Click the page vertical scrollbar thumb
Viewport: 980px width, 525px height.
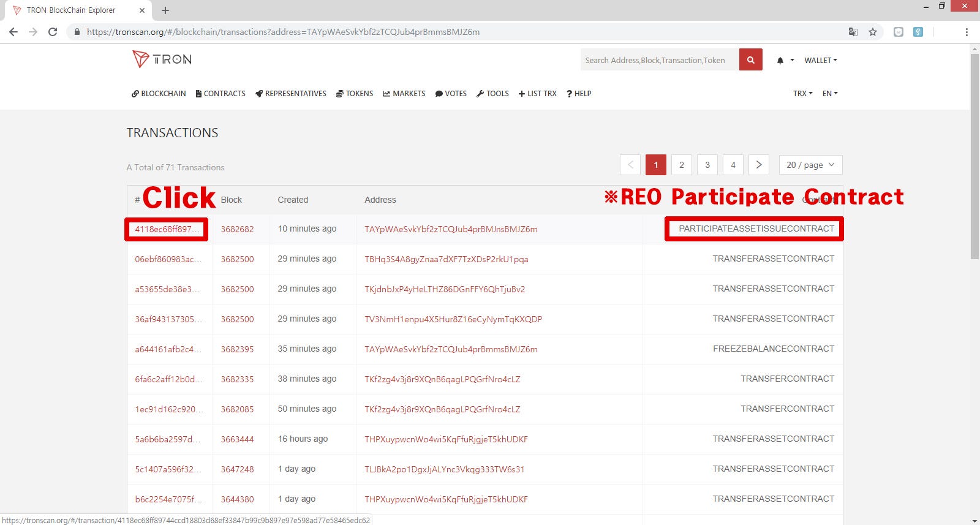pos(974,156)
